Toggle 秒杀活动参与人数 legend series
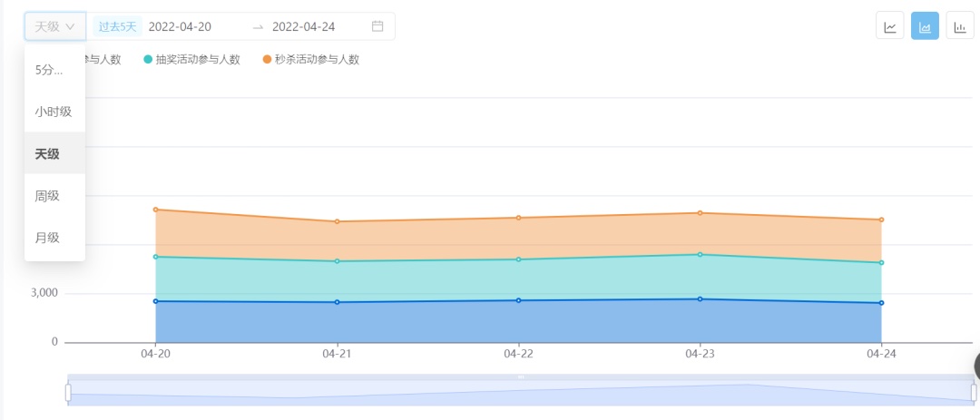The width and height of the screenshot is (980, 420). click(x=310, y=60)
